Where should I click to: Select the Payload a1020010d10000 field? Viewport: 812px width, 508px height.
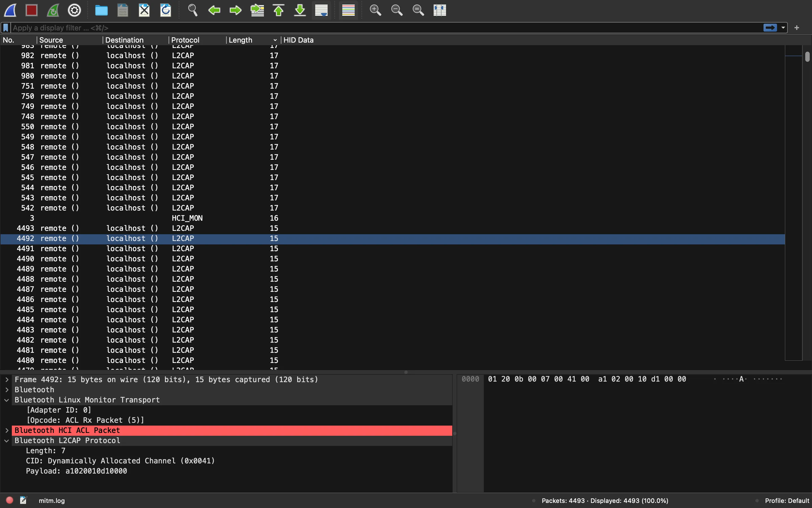point(76,471)
